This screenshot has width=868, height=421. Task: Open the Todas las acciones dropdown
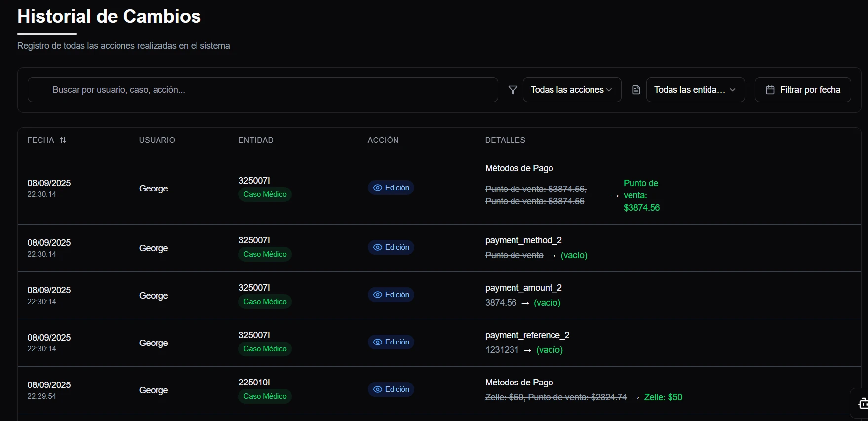click(572, 90)
